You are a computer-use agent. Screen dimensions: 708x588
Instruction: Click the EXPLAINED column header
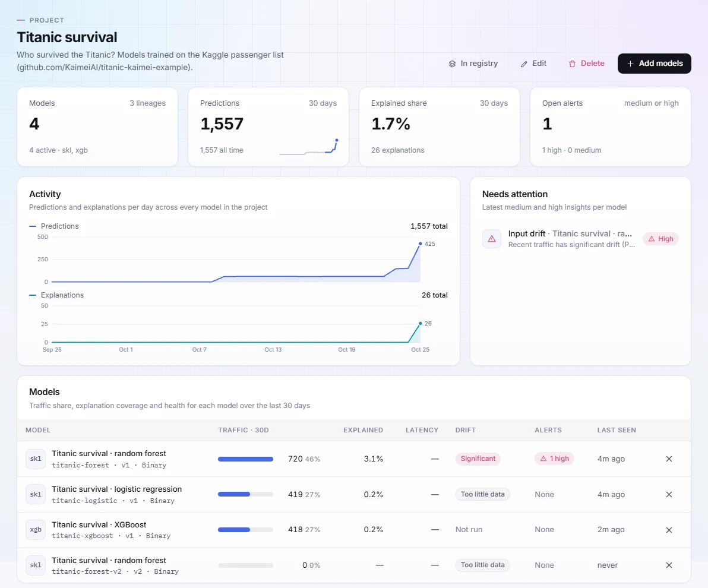click(363, 431)
